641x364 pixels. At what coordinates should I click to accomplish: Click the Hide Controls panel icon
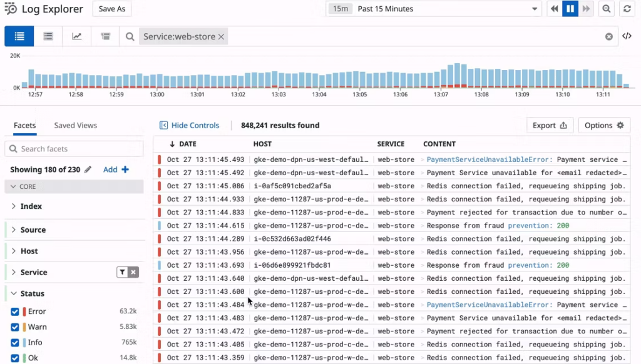click(163, 126)
